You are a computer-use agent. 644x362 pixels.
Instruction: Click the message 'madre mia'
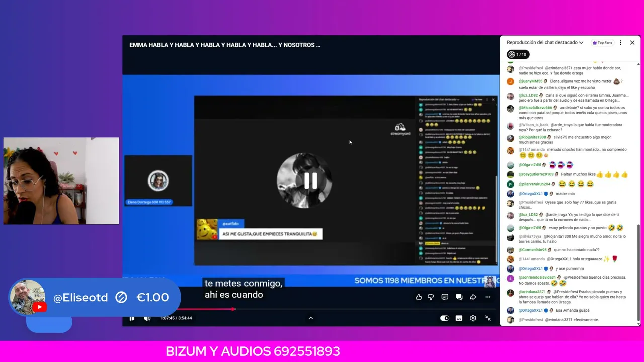tap(565, 194)
